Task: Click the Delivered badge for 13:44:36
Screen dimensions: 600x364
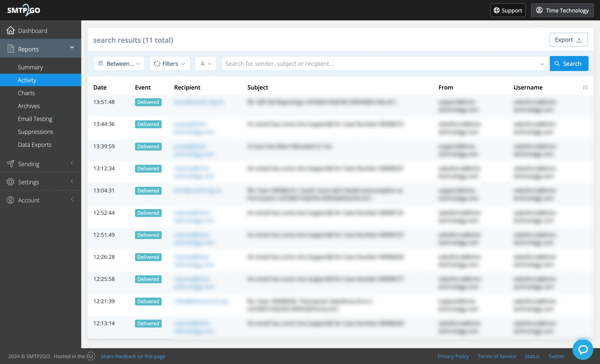Action: (148, 124)
